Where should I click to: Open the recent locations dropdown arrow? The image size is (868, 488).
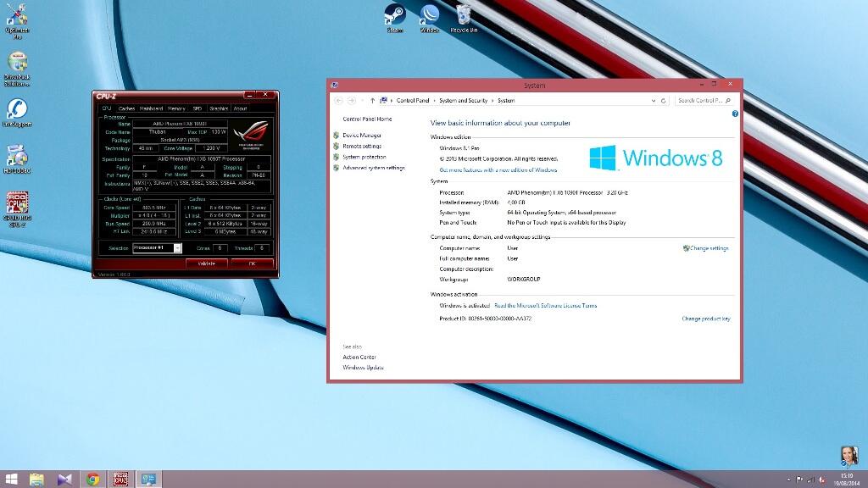pos(362,101)
